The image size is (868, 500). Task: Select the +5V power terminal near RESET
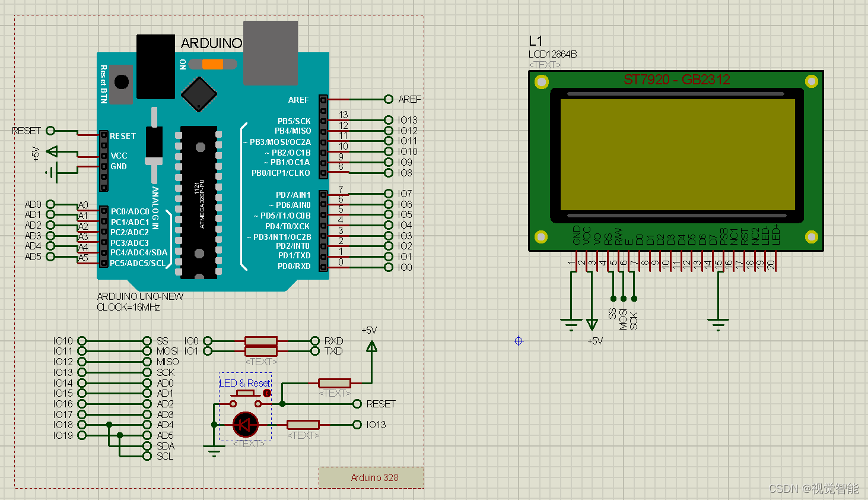click(x=52, y=152)
